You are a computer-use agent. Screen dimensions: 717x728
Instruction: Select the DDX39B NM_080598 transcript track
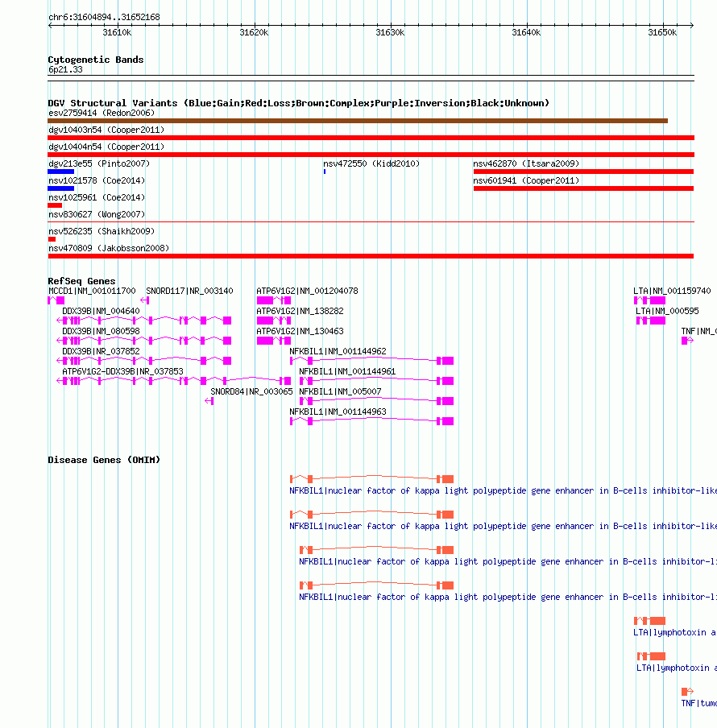(x=144, y=341)
